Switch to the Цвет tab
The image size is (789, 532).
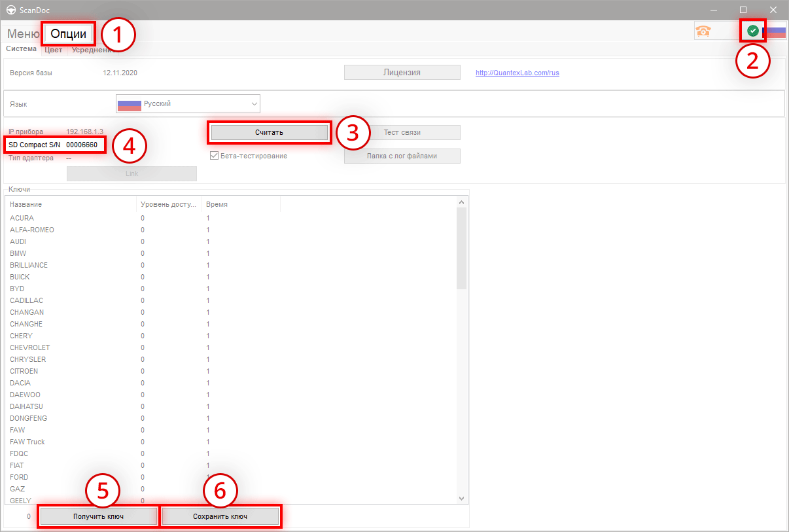pyautogui.click(x=53, y=50)
